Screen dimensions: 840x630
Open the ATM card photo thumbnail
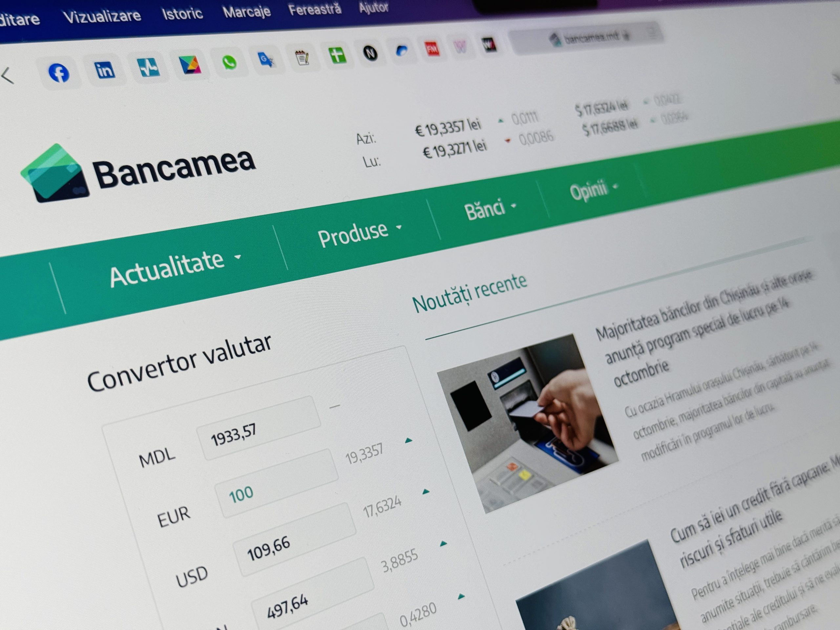(x=528, y=423)
